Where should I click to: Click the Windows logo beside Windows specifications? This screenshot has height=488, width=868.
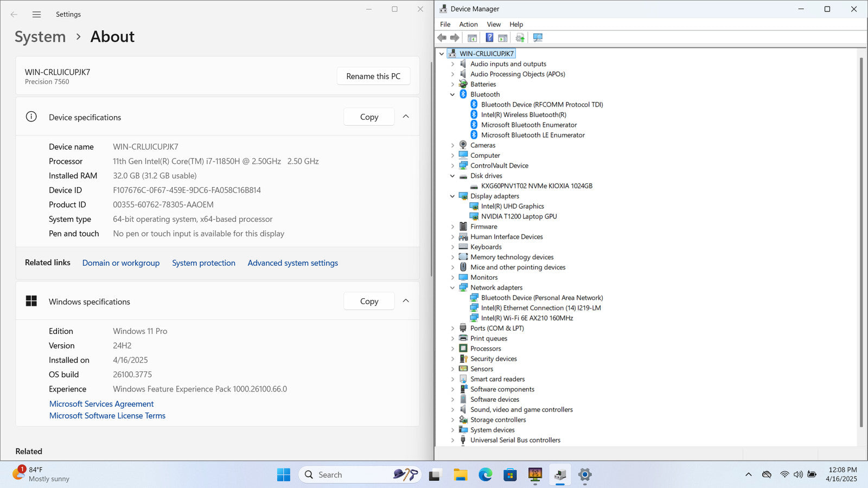point(31,301)
